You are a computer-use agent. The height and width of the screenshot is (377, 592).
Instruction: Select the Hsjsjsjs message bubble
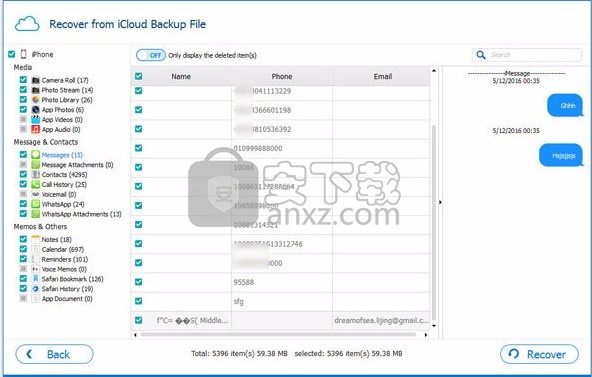click(x=561, y=155)
